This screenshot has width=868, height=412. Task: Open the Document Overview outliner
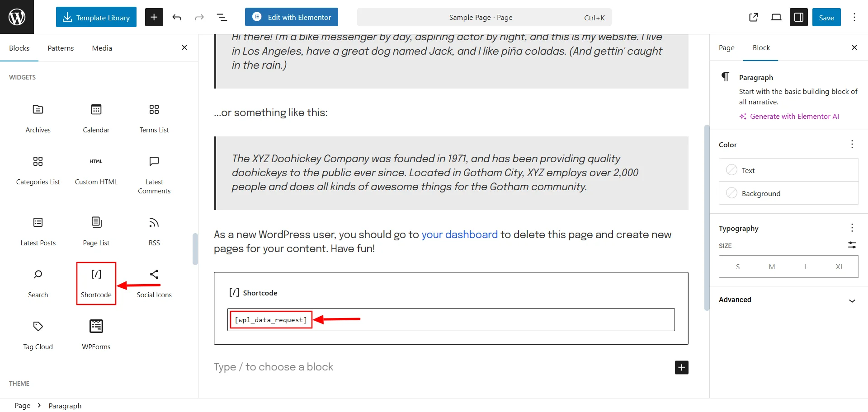click(222, 17)
